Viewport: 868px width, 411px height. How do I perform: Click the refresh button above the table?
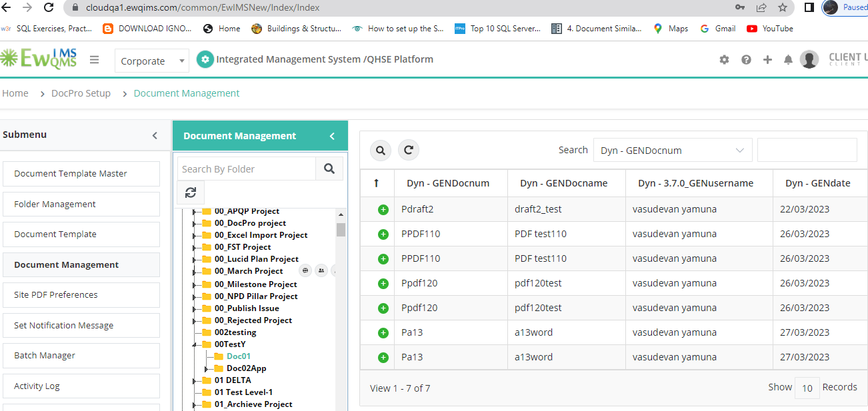(409, 151)
